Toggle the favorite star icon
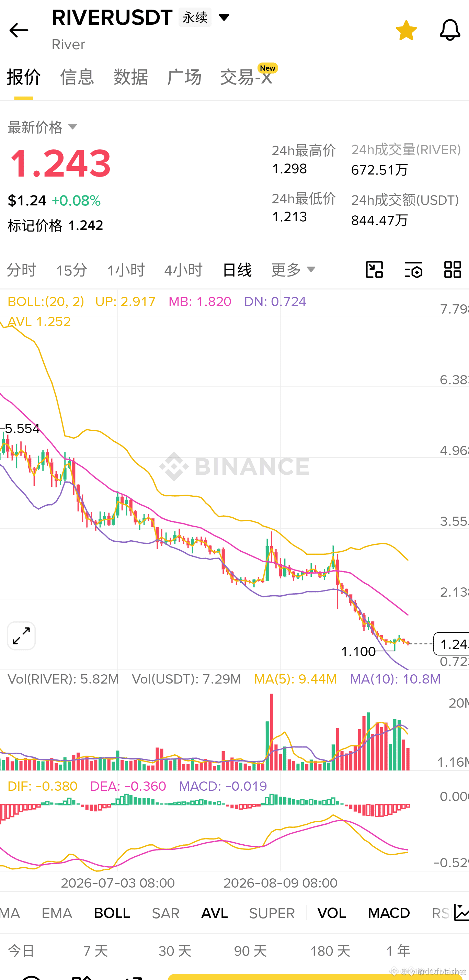 pos(406,30)
